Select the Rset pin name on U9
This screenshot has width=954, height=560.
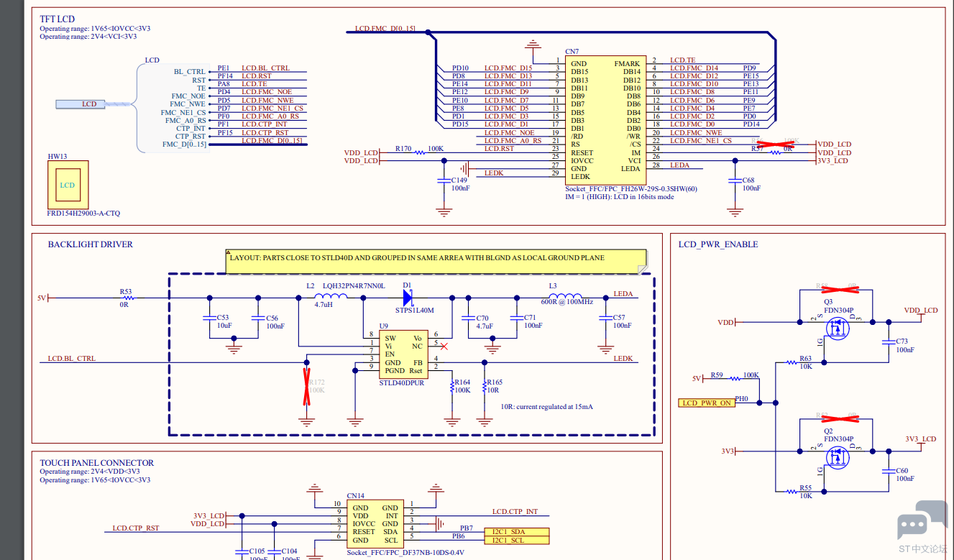click(416, 371)
